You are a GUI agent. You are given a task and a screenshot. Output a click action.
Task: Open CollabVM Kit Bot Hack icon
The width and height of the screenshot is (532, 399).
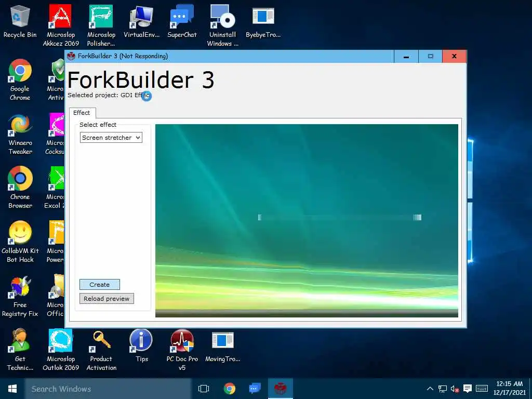point(20,242)
